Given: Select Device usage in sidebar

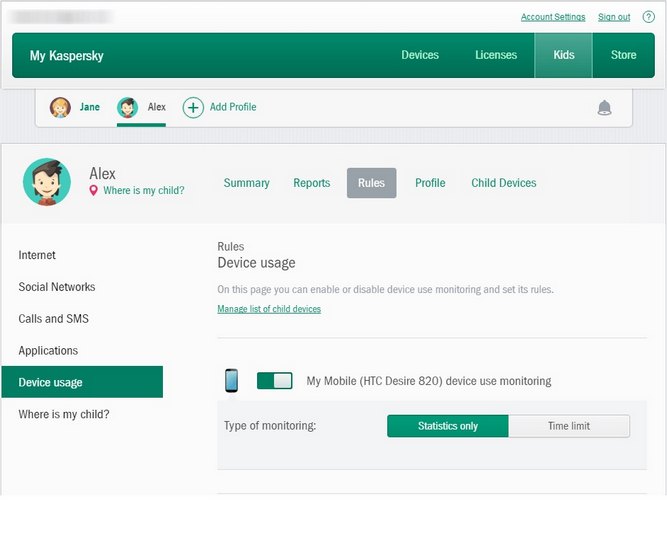Looking at the screenshot, I should tap(82, 382).
